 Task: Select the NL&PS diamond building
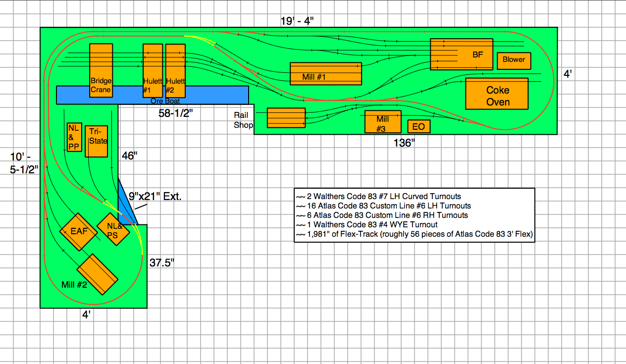113,230
